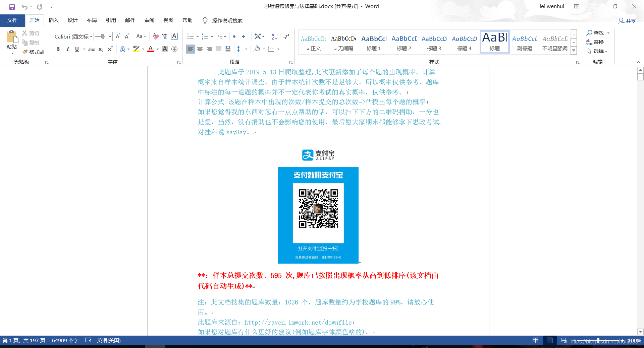This screenshot has width=644, height=348.
Task: Toggle underline formatting
Action: click(x=77, y=49)
